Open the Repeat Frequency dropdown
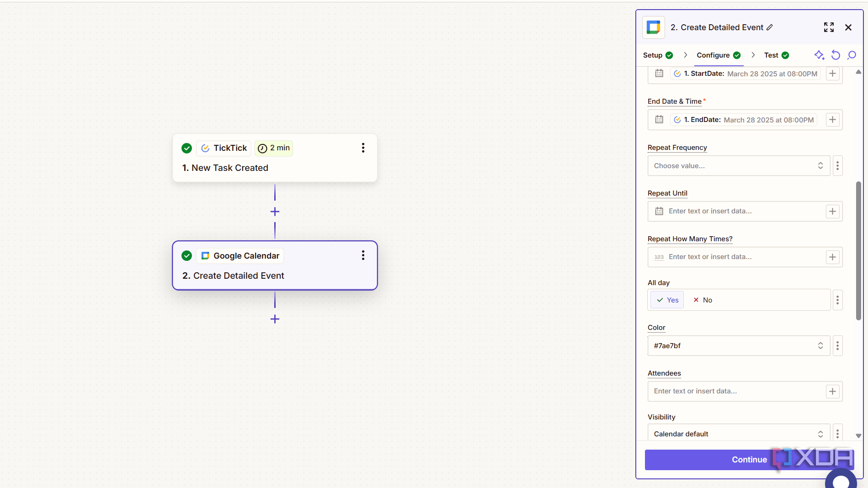 pyautogui.click(x=739, y=165)
